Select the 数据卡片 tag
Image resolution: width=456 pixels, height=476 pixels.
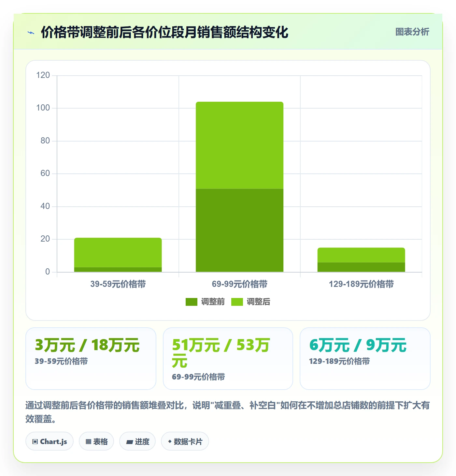(185, 441)
